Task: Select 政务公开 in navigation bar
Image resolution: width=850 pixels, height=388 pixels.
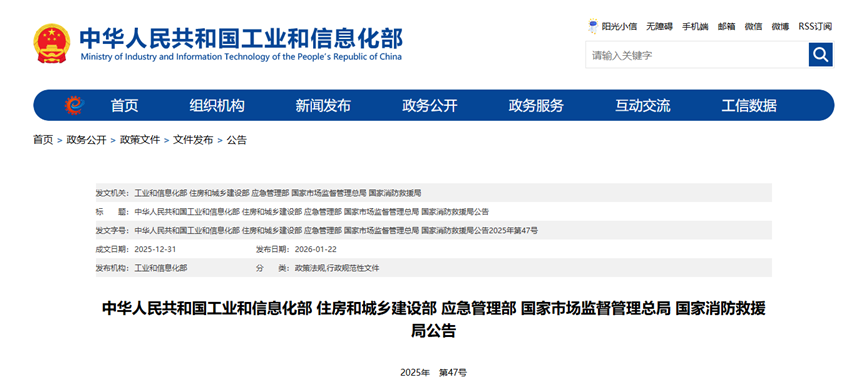Action: coord(430,106)
